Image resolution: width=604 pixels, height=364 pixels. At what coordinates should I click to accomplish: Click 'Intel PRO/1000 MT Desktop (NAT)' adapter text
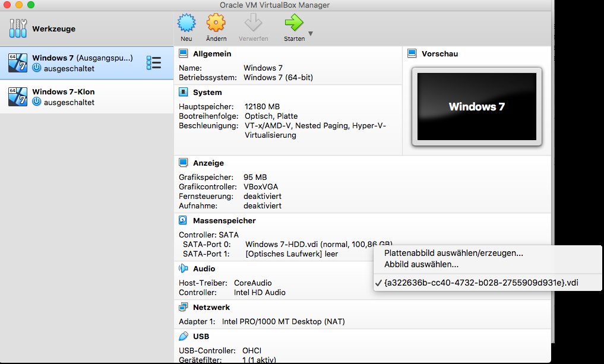(x=283, y=321)
